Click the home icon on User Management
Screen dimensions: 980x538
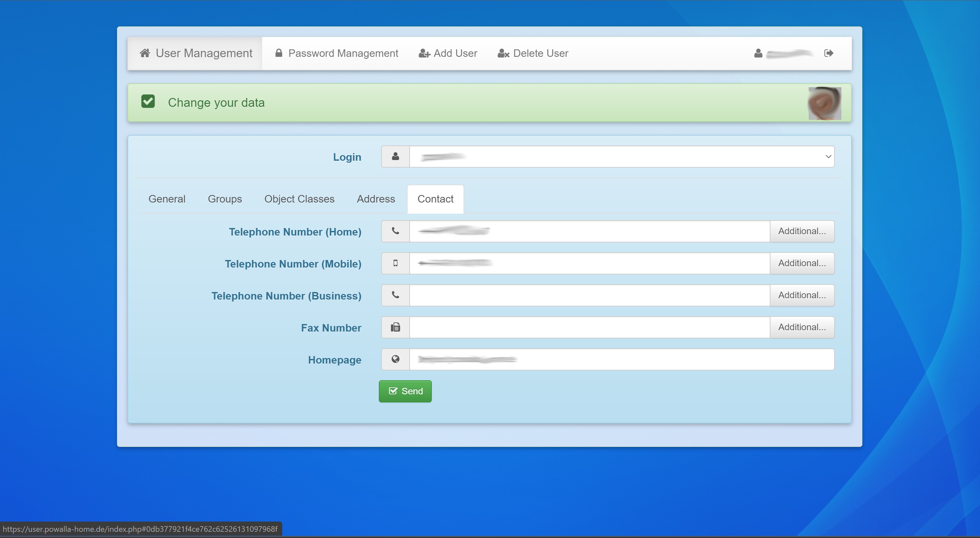145,53
